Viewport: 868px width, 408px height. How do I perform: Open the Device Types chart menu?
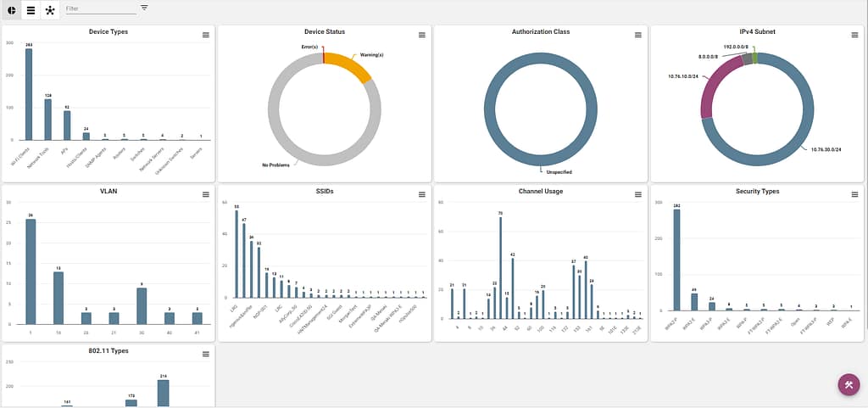tap(205, 35)
